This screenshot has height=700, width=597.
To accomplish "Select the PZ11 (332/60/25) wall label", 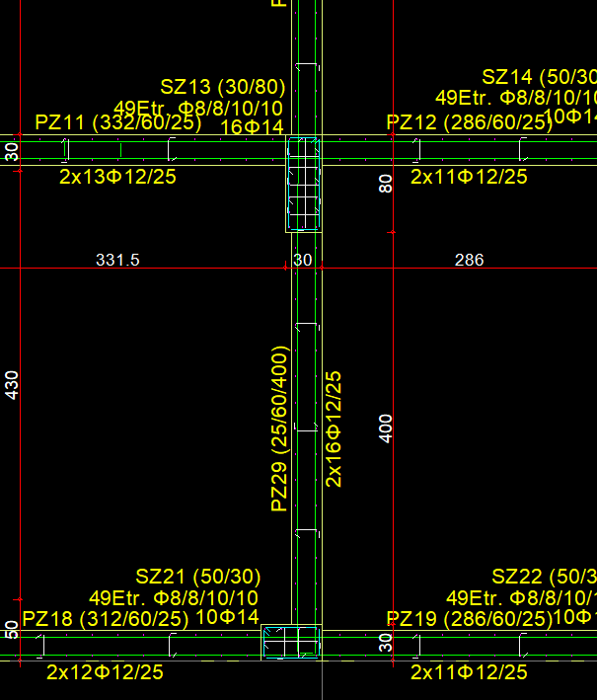I will click(x=117, y=122).
